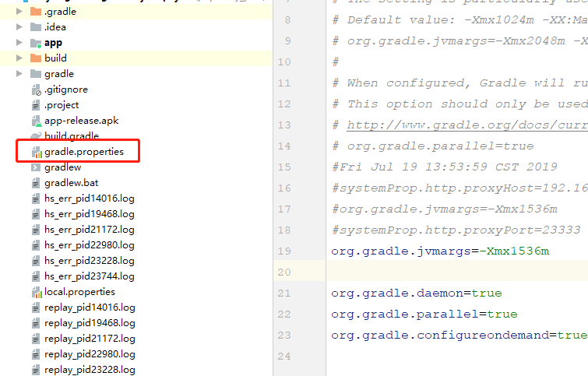
Task: Click the local.properties file icon
Action: [x=36, y=292]
